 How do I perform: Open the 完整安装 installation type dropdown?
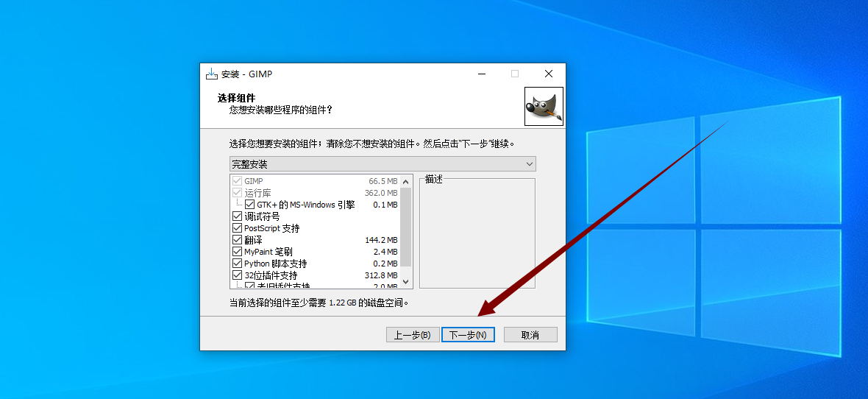383,164
